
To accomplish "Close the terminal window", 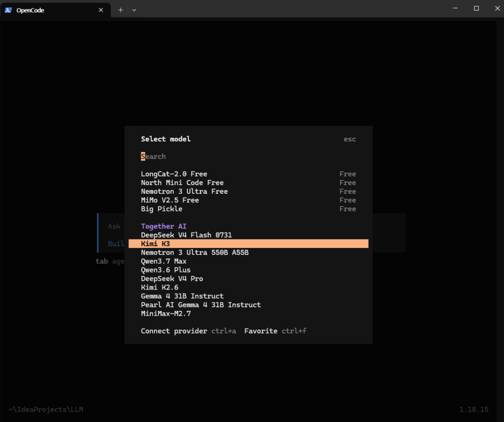I will 497,8.
